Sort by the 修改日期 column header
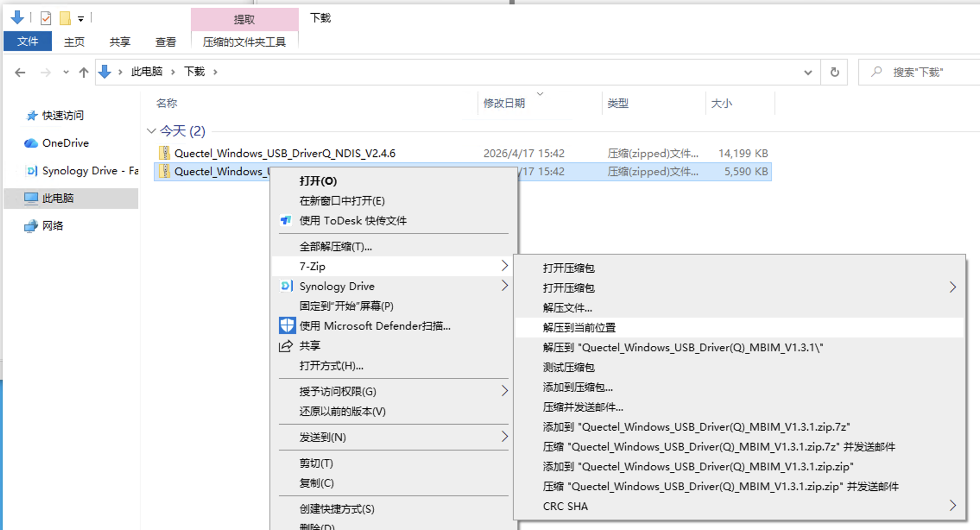This screenshot has width=980, height=530. point(504,103)
